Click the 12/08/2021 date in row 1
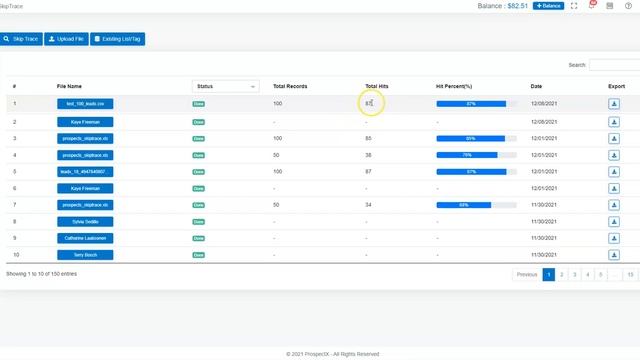 [x=544, y=104]
